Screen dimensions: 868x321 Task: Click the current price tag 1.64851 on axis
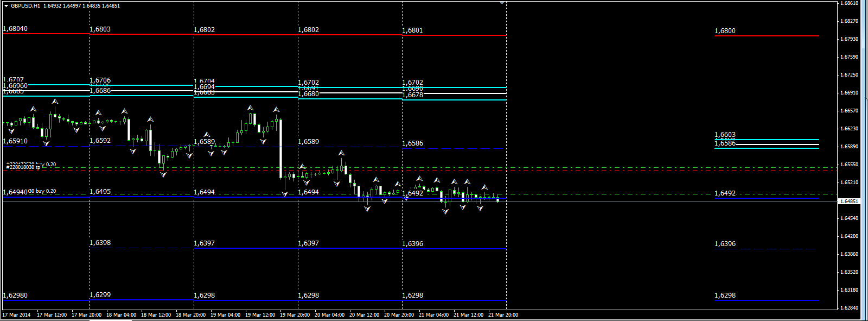tap(850, 201)
